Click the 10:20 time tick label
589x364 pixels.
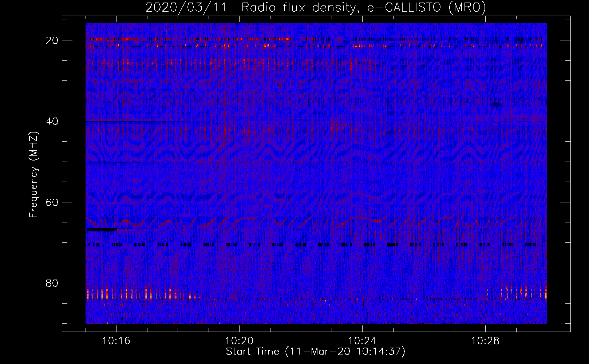click(x=239, y=341)
